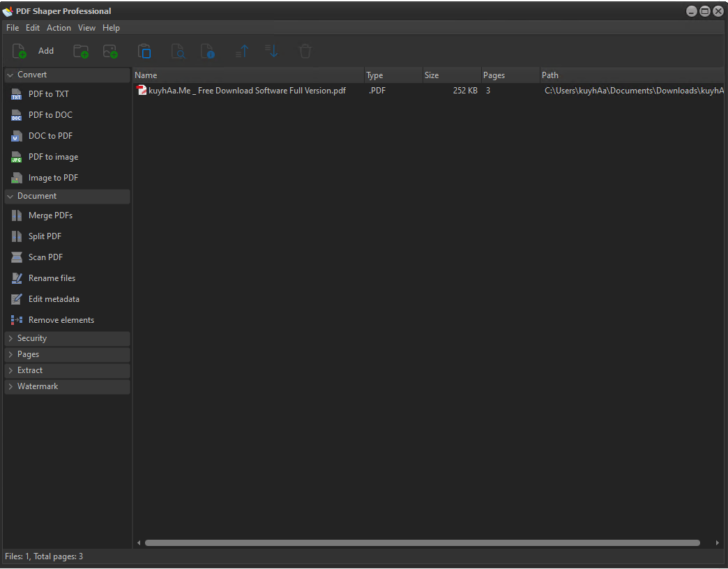Maximize the PDF Shaper window
Screen dimensions: 728x569
pos(705,11)
